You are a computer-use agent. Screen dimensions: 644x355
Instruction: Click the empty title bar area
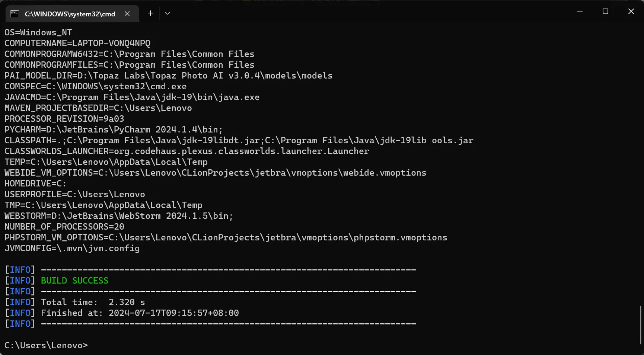point(372,12)
